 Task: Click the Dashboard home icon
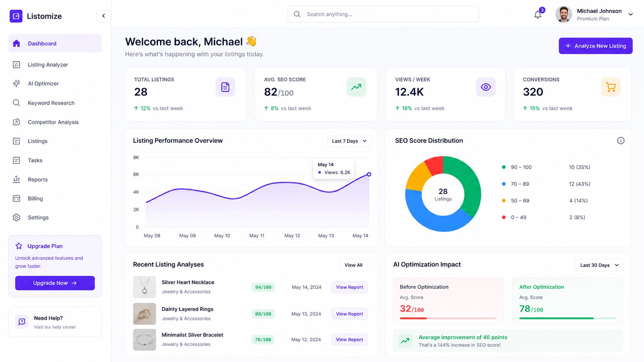(x=16, y=43)
